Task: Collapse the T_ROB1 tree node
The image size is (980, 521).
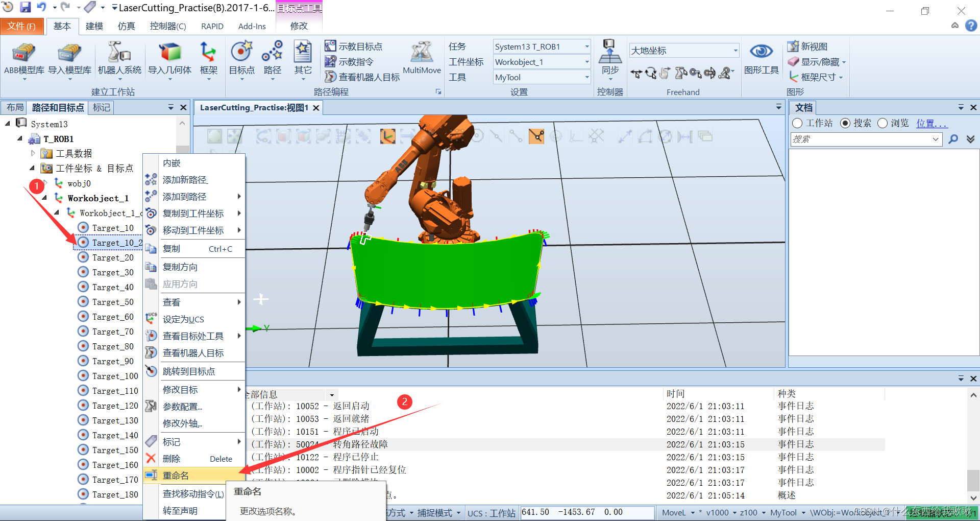Action: point(20,138)
